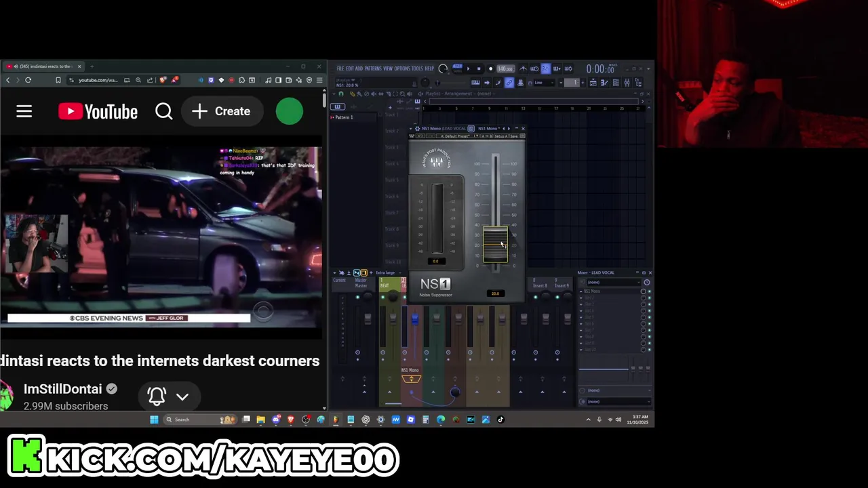Viewport: 868px width, 488px height.
Task: Click the 20.0 value box in NS1
Action: (495, 293)
